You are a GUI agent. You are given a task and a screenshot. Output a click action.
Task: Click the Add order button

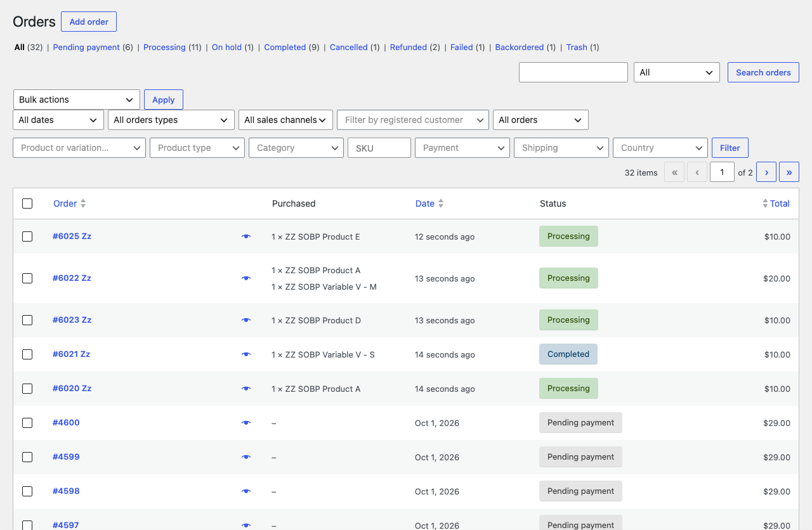89,22
